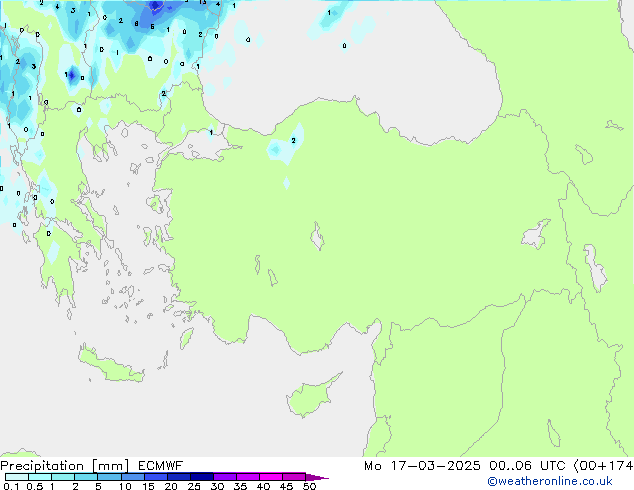Click the '00..06 UTC' time range text
This screenshot has width=634, height=490.
tap(527, 466)
